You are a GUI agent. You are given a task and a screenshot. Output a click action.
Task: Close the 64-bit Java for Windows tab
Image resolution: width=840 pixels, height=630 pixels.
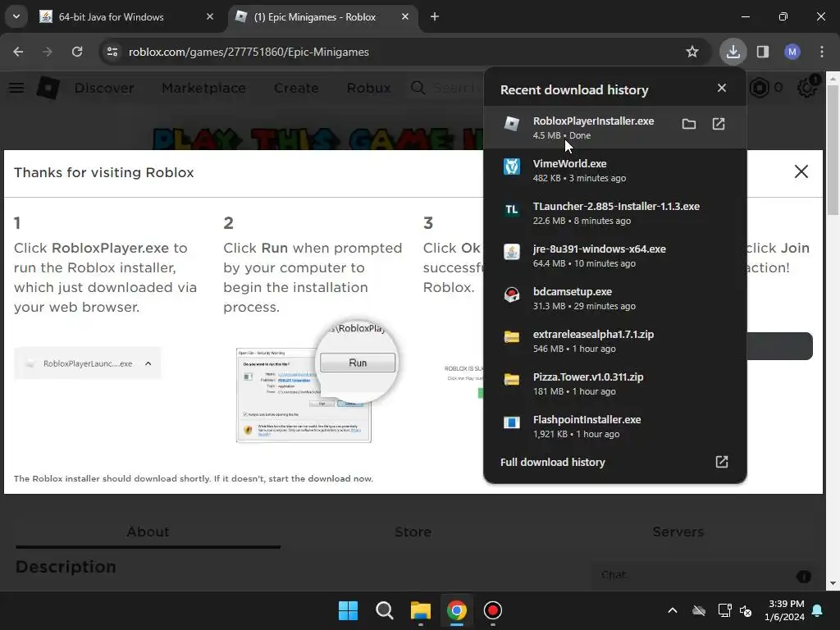[x=210, y=16]
